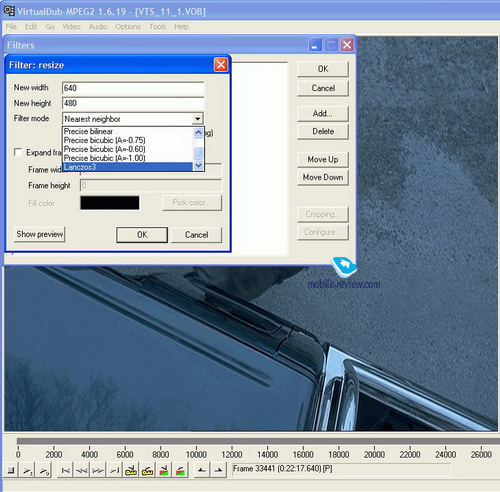Viewport: 500px width, 492px height.
Task: Go to previous key frame
Action: (131, 470)
